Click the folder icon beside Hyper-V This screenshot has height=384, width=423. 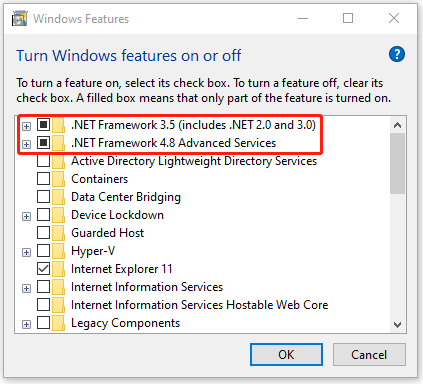point(59,251)
